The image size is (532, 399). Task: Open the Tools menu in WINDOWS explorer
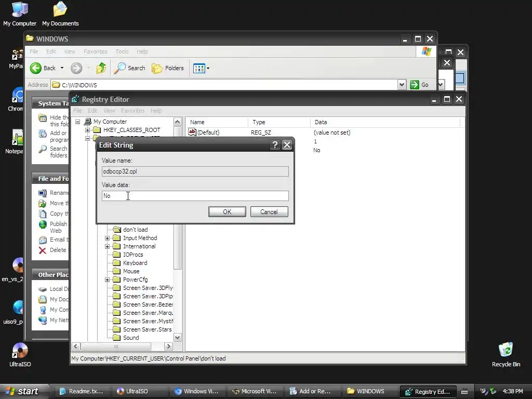pos(122,51)
